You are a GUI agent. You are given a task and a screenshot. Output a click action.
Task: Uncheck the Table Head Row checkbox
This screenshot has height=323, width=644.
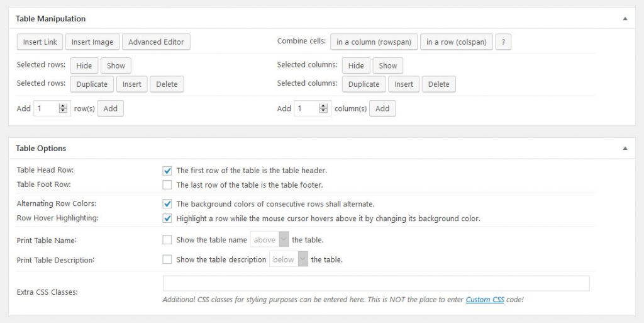pyautogui.click(x=167, y=171)
